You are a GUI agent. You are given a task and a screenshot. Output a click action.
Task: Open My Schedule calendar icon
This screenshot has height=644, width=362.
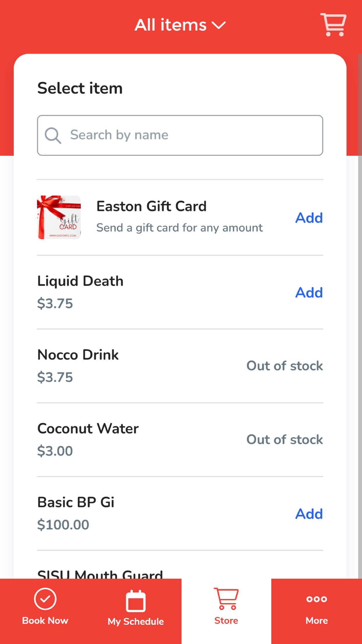pos(136,601)
